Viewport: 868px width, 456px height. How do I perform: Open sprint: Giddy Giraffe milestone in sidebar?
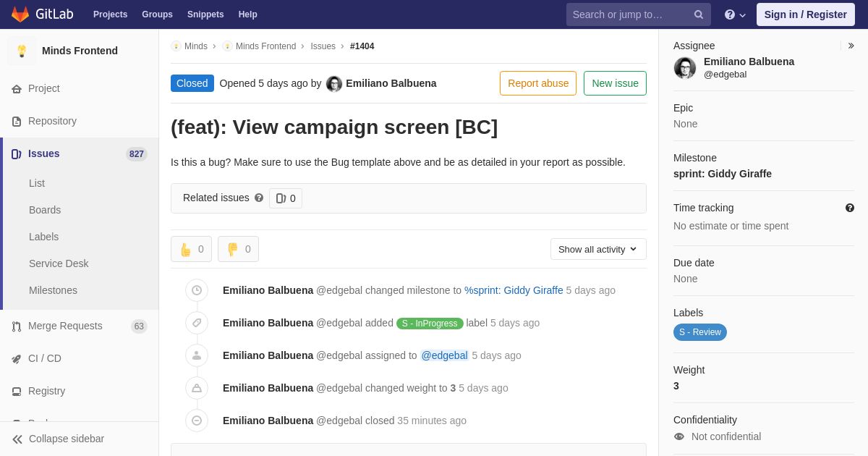point(723,174)
